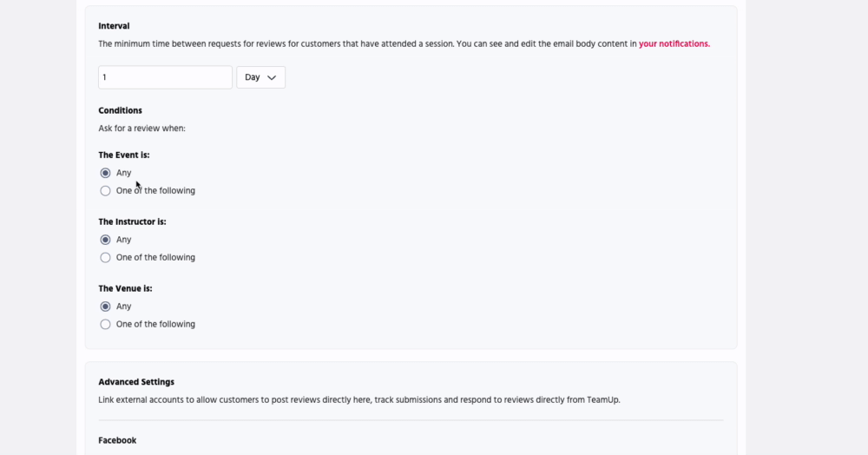
Task: Click the chevron arrow beside Day
Action: (x=272, y=77)
